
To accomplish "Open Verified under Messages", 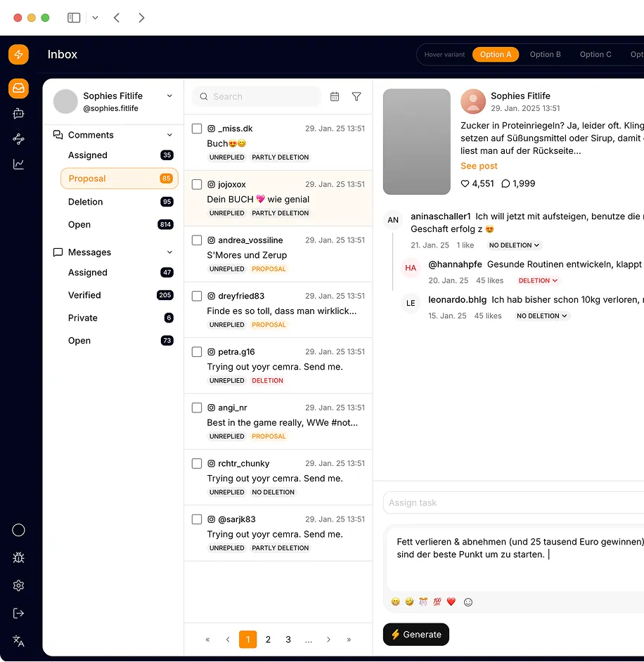I will coord(120,295).
